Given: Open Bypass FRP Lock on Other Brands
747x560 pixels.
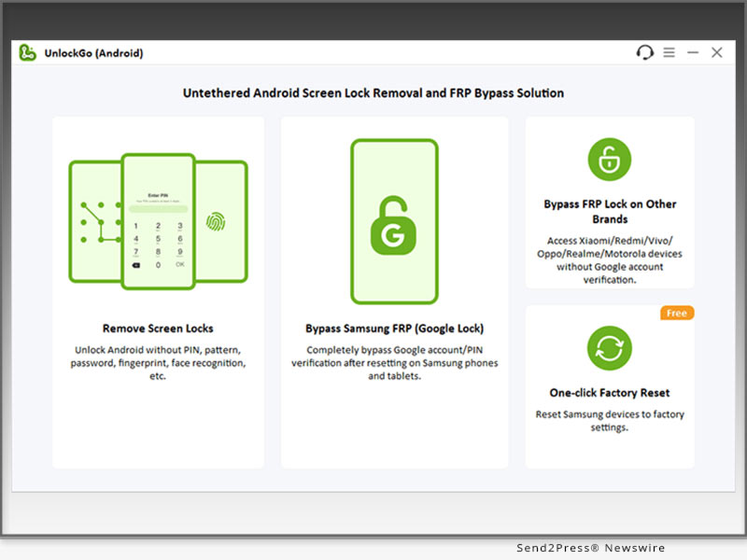Looking at the screenshot, I should pos(610,212).
